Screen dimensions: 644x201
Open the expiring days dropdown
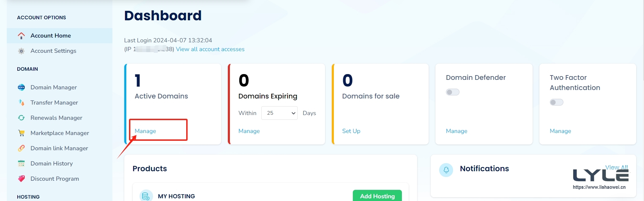[x=279, y=113]
